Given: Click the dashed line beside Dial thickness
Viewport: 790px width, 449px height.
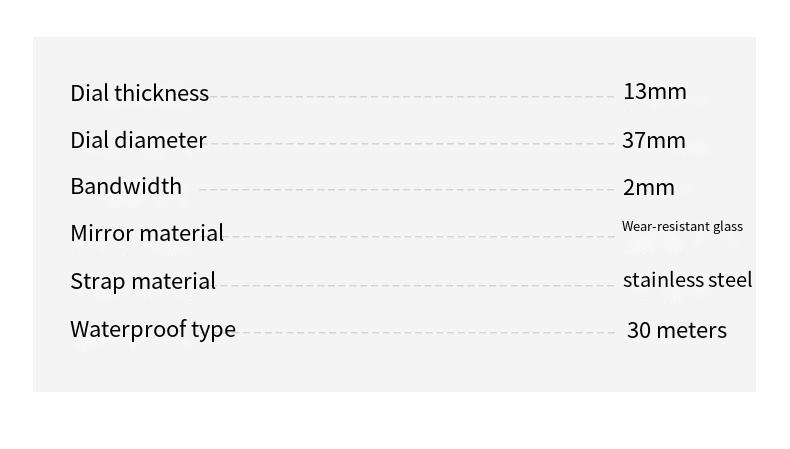Looking at the screenshot, I should pyautogui.click(x=412, y=97).
